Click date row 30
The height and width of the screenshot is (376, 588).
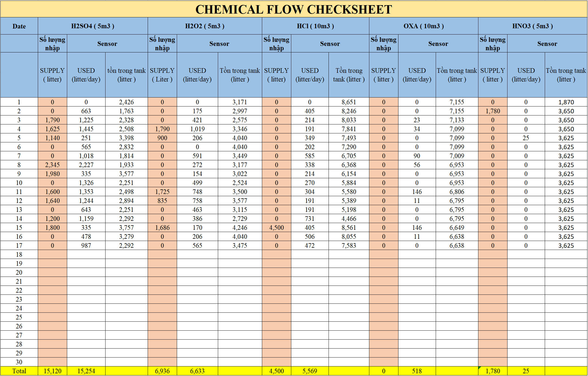[x=19, y=362]
